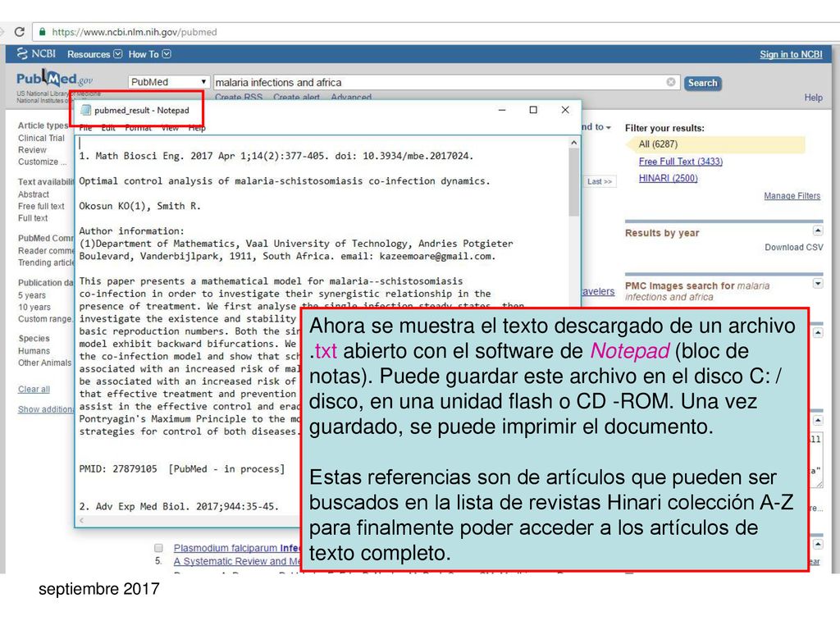Minimize the pubmed_result Notepad window
The image size is (840, 630).
(502, 110)
